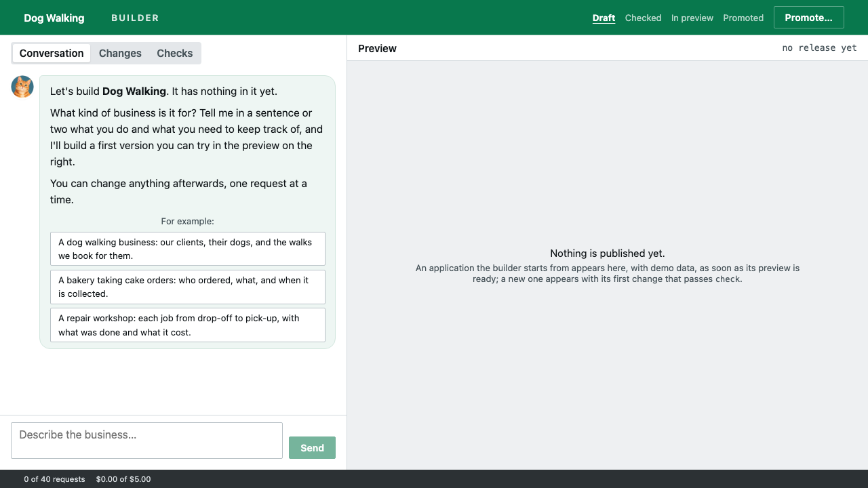Choose the repair workshop example
The width and height of the screenshot is (868, 488).
[x=188, y=325]
